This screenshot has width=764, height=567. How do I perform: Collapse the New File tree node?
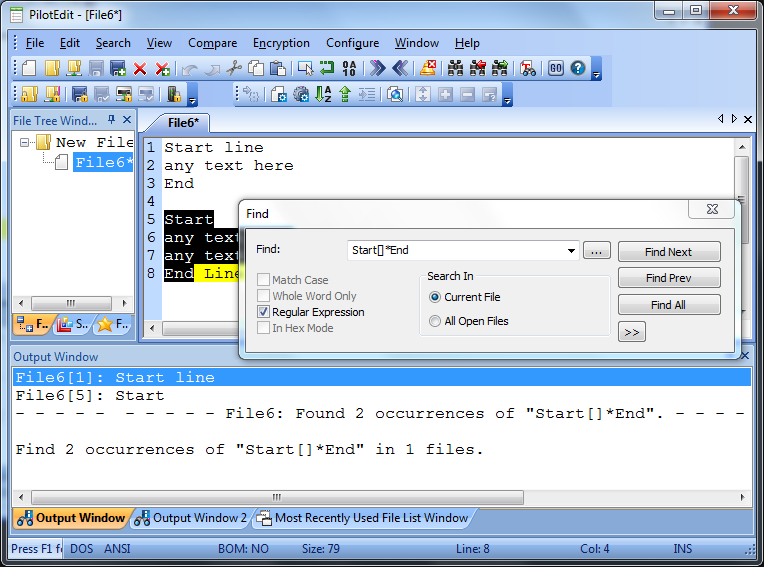tap(26, 143)
